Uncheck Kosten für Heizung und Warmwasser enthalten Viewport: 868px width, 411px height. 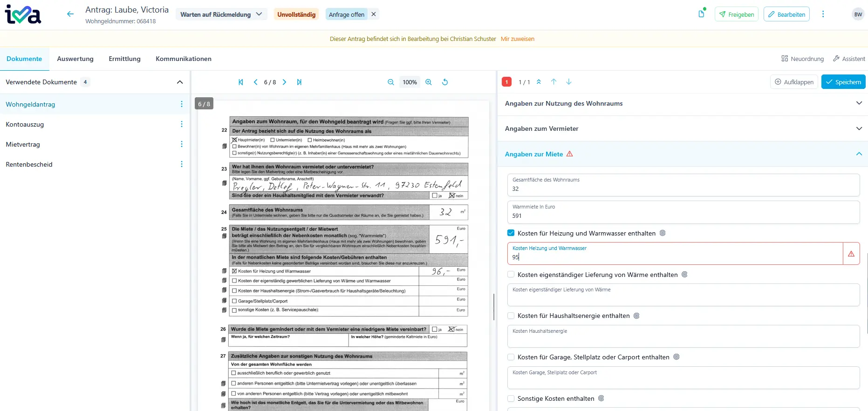(511, 233)
